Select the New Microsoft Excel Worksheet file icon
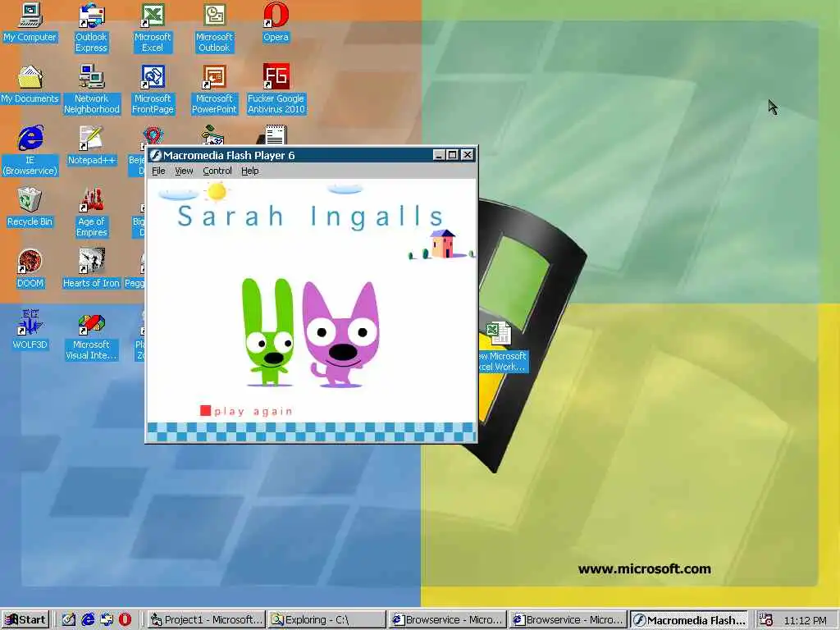The width and height of the screenshot is (840, 630). (x=501, y=347)
